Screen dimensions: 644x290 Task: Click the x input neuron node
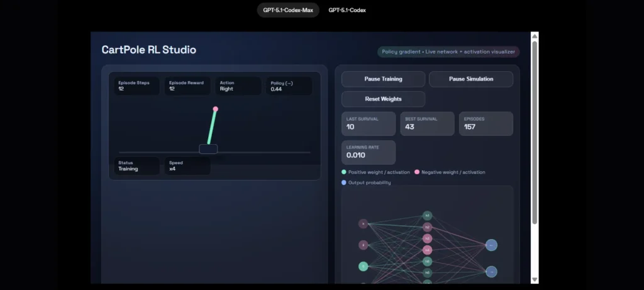(x=363, y=223)
